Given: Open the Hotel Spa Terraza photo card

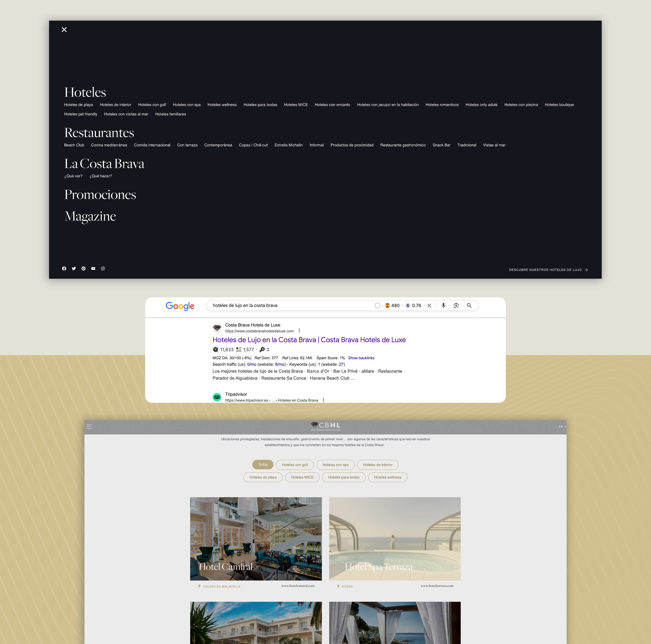Looking at the screenshot, I should 395,539.
